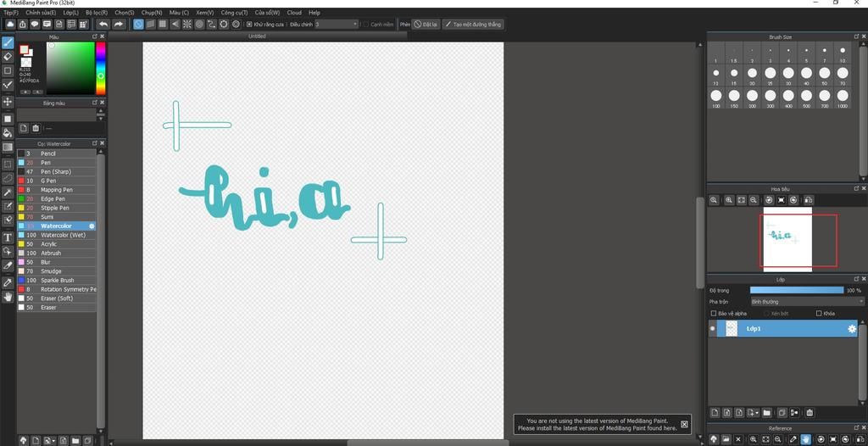Open the Điều chỉnh correction dropdown

(337, 25)
